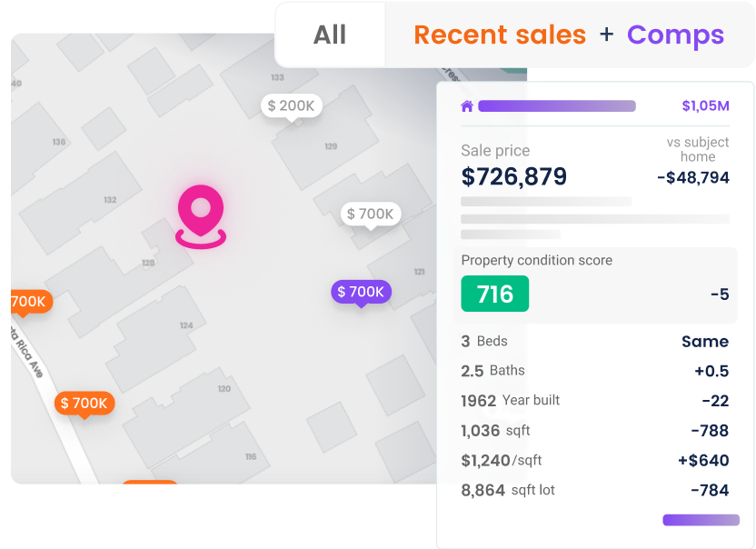Click the purple button at card bottom
Viewport: 756px width, 549px height.
[701, 520]
